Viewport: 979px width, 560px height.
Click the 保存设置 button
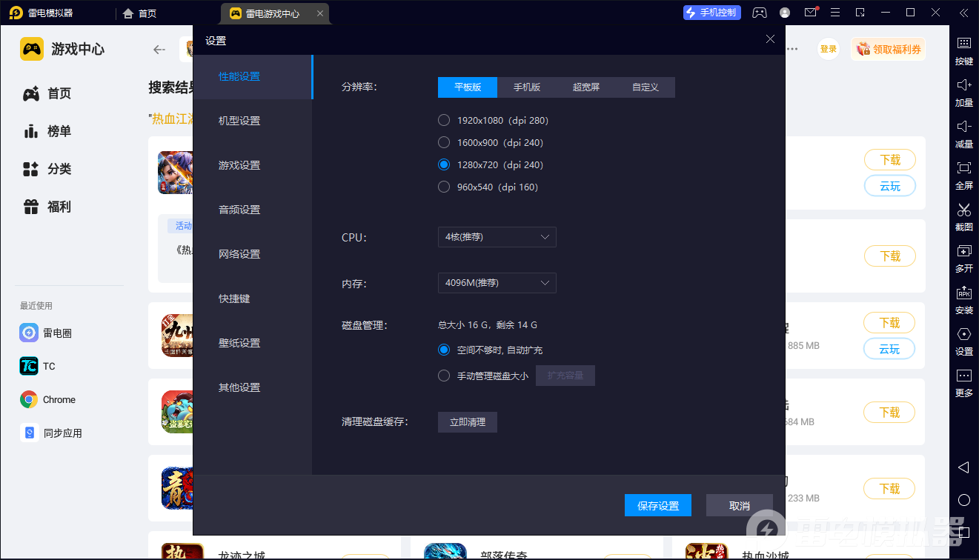coord(658,505)
